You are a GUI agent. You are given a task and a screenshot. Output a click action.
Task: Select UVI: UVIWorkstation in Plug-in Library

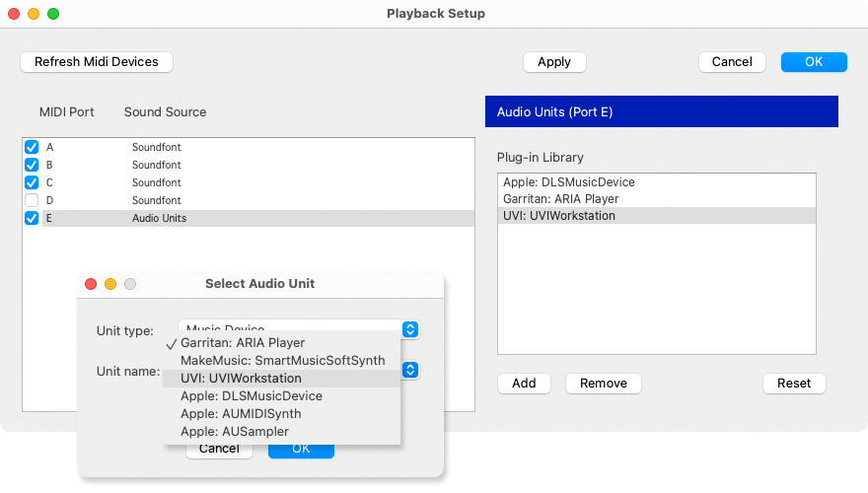click(657, 216)
